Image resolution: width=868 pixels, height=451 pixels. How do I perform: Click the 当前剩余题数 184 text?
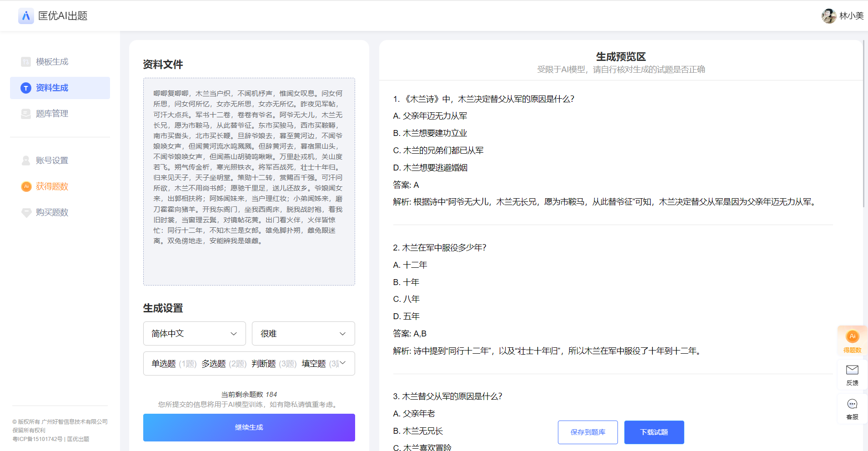[249, 395]
